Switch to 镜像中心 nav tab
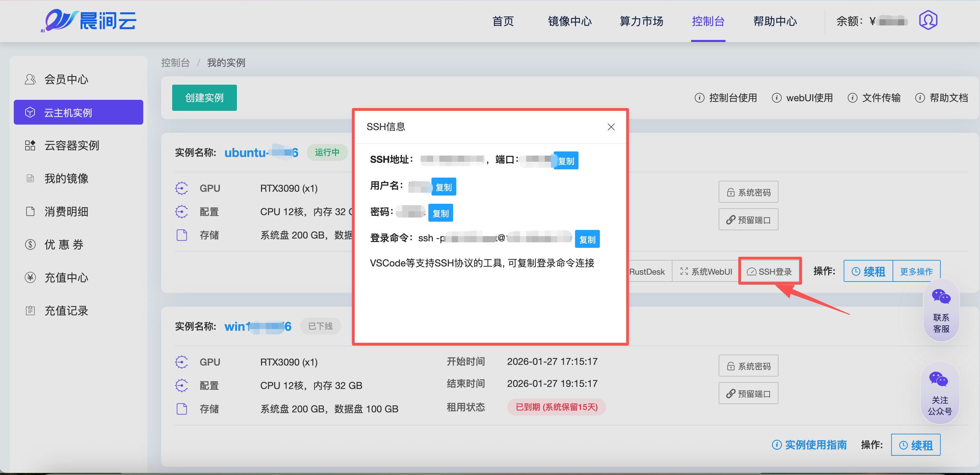 pyautogui.click(x=570, y=21)
